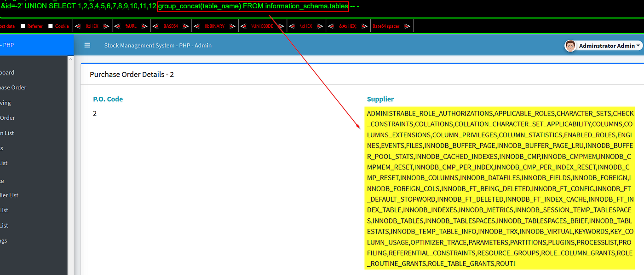Click the Base64 spacer label
The image size is (644, 275).
(386, 26)
